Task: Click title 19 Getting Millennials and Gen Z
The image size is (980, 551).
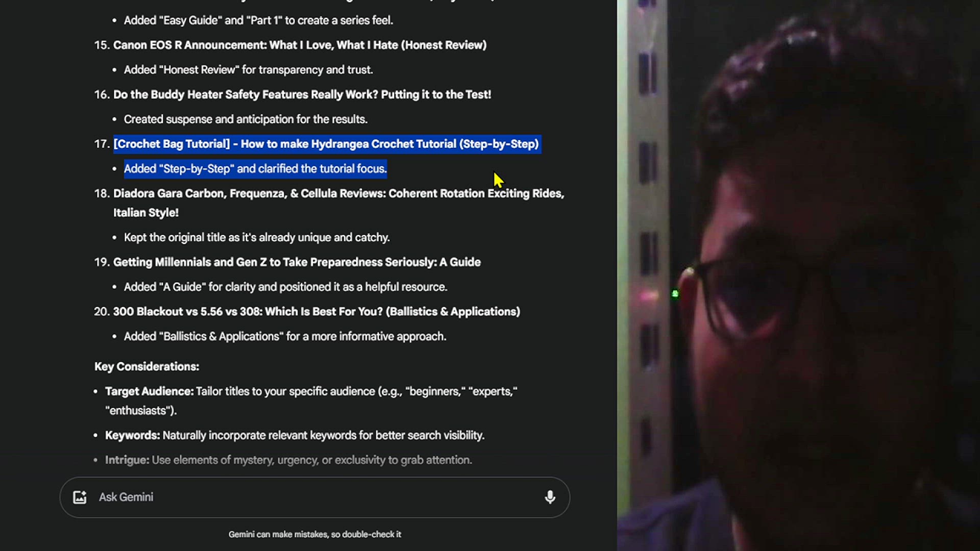Action: click(x=297, y=262)
